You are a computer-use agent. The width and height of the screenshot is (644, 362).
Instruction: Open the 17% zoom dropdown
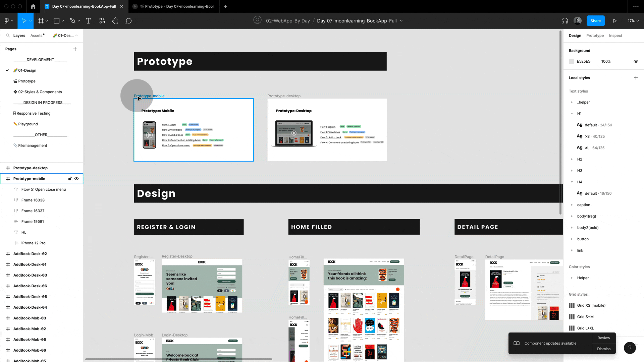point(633,21)
